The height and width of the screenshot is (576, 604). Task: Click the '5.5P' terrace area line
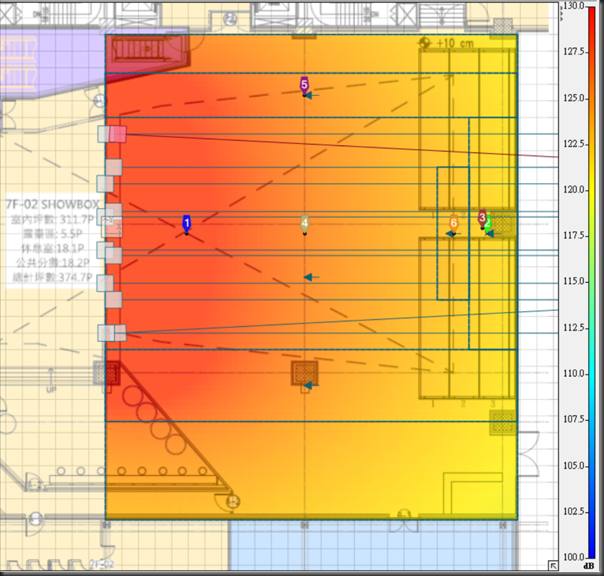[x=52, y=234]
